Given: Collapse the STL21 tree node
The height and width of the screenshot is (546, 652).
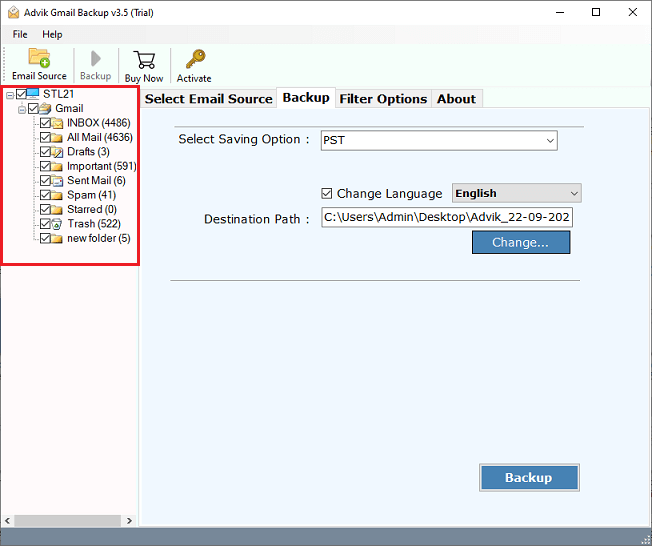Looking at the screenshot, I should [x=10, y=96].
